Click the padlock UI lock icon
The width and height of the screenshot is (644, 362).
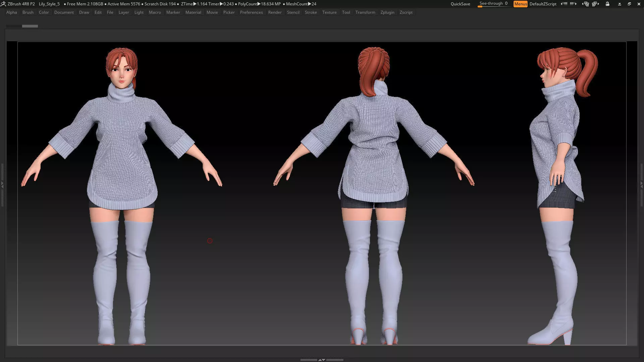pos(607,4)
